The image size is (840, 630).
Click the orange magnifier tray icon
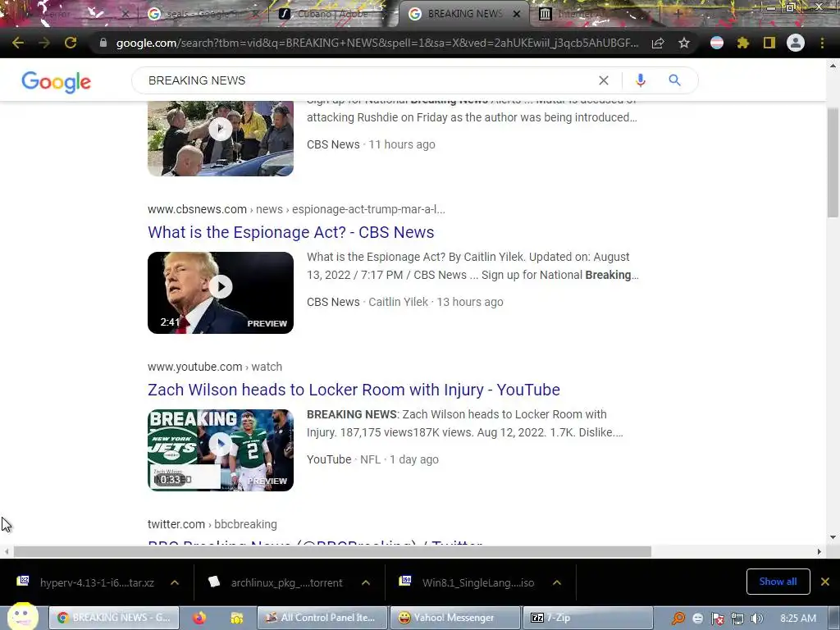coord(678,619)
